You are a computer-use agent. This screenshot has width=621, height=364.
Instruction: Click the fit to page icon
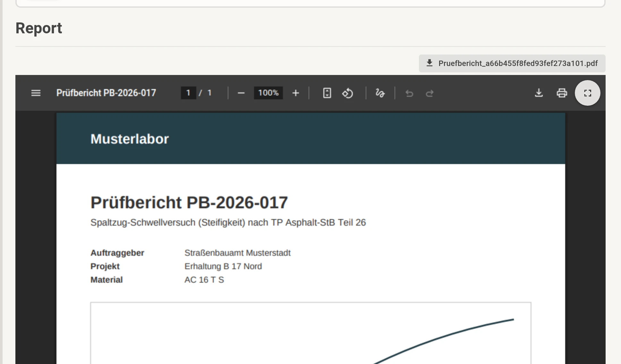[327, 93]
